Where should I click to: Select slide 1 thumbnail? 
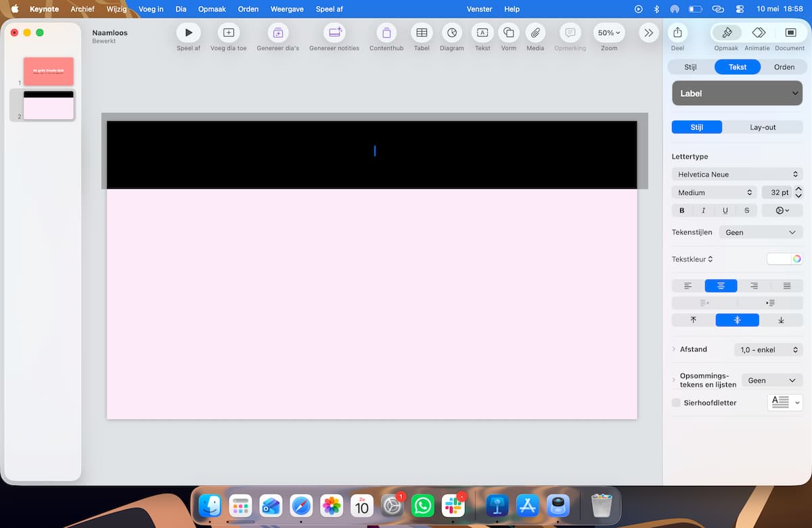pos(49,71)
